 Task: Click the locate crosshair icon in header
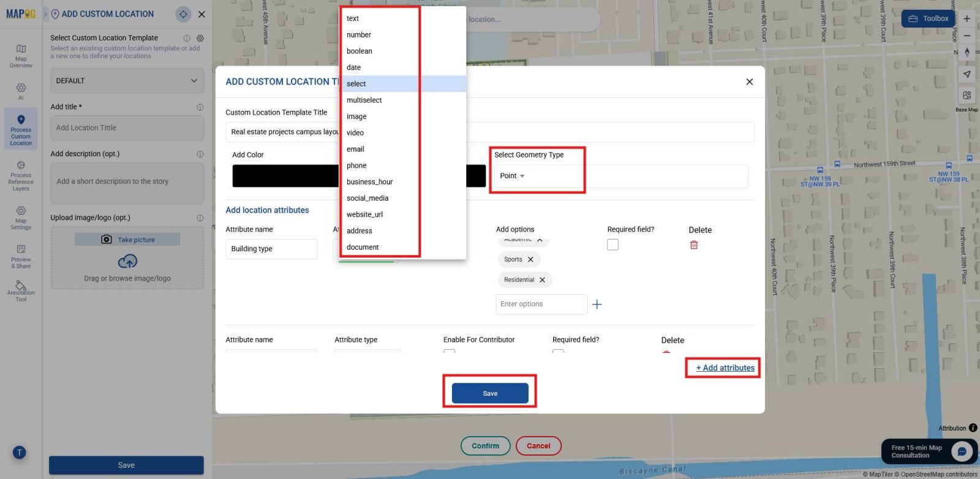click(x=183, y=14)
